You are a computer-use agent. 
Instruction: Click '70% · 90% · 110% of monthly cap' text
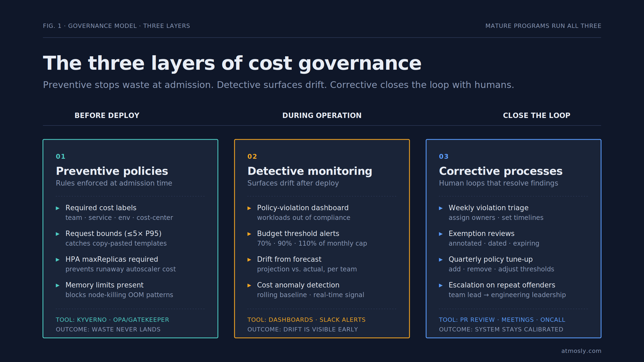click(x=312, y=243)
